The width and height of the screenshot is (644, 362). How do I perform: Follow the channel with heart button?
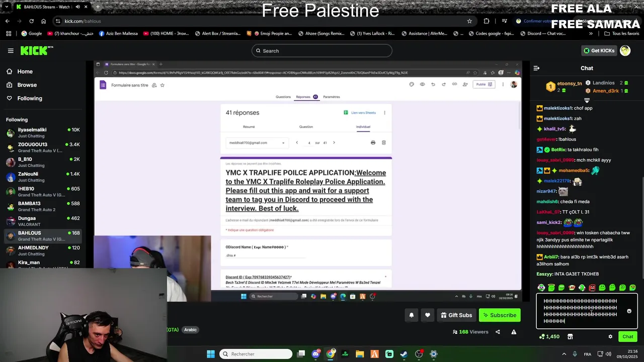tap(427, 315)
